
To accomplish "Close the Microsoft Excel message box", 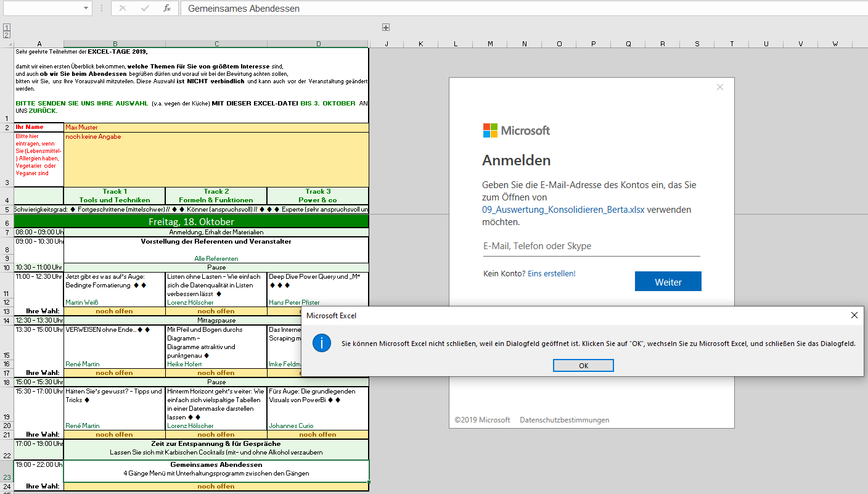I will pyautogui.click(x=854, y=315).
